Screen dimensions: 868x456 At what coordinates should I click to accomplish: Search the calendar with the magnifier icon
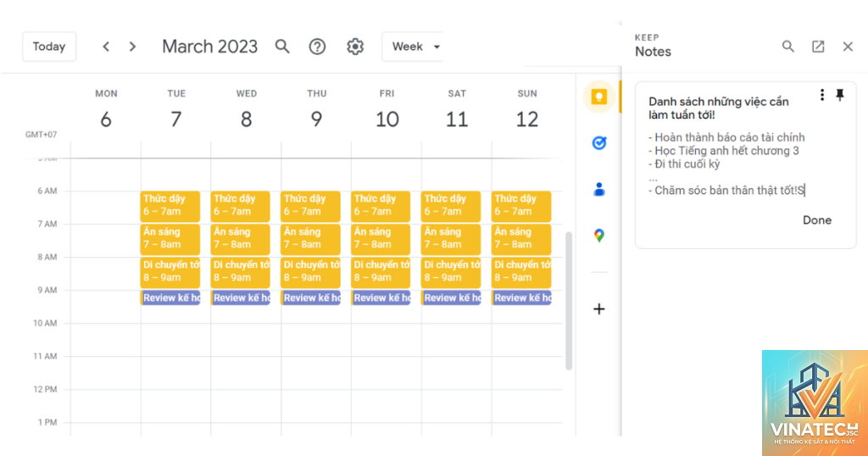click(282, 47)
